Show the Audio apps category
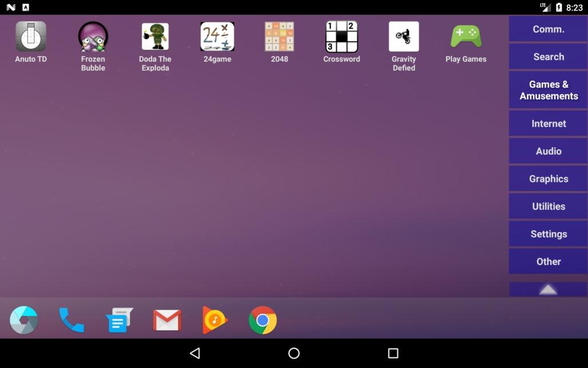588x368 pixels. tap(548, 151)
